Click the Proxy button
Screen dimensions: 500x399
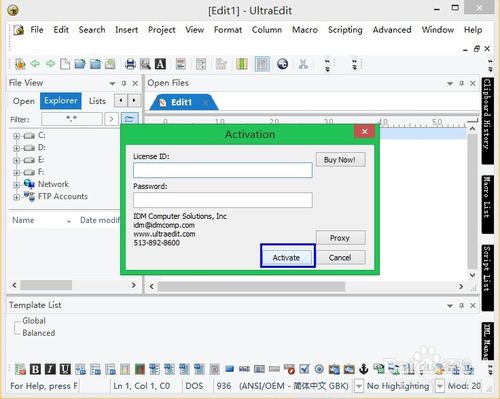pos(340,238)
